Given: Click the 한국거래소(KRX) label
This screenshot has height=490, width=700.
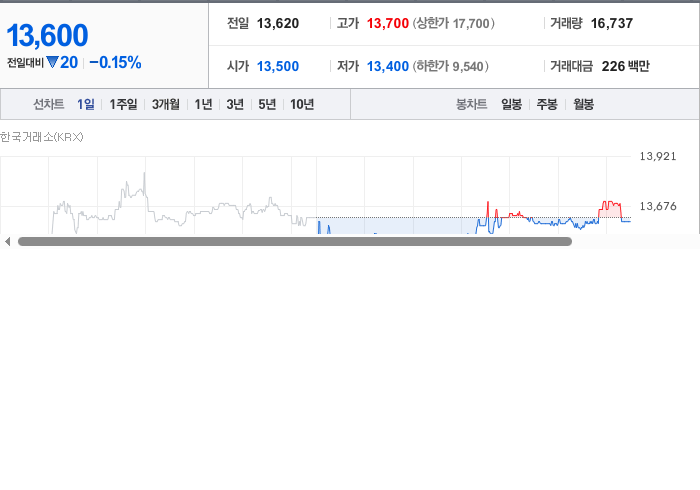Looking at the screenshot, I should [x=42, y=137].
